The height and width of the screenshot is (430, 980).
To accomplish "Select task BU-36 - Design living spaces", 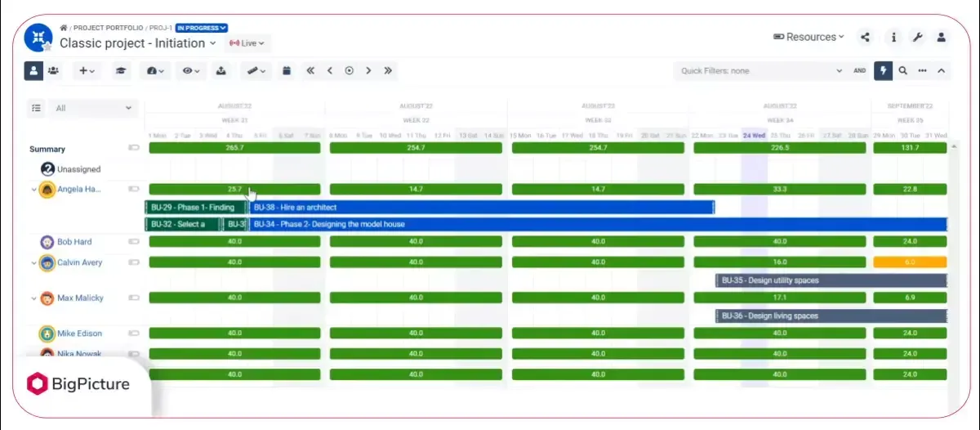I will 831,316.
